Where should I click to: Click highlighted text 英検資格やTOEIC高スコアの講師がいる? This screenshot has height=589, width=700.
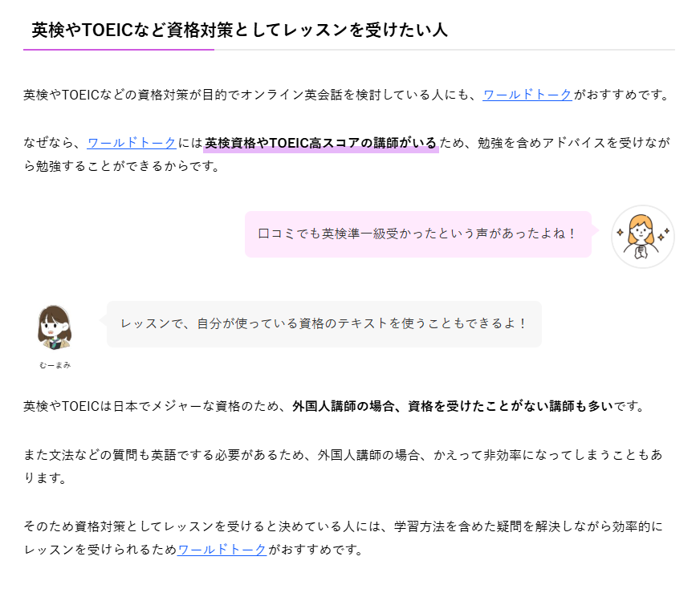click(x=320, y=143)
